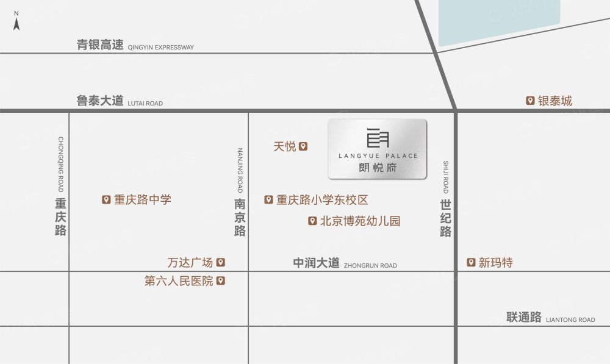
Task: Click the 南京路 vertical road label
Action: pyautogui.click(x=240, y=218)
